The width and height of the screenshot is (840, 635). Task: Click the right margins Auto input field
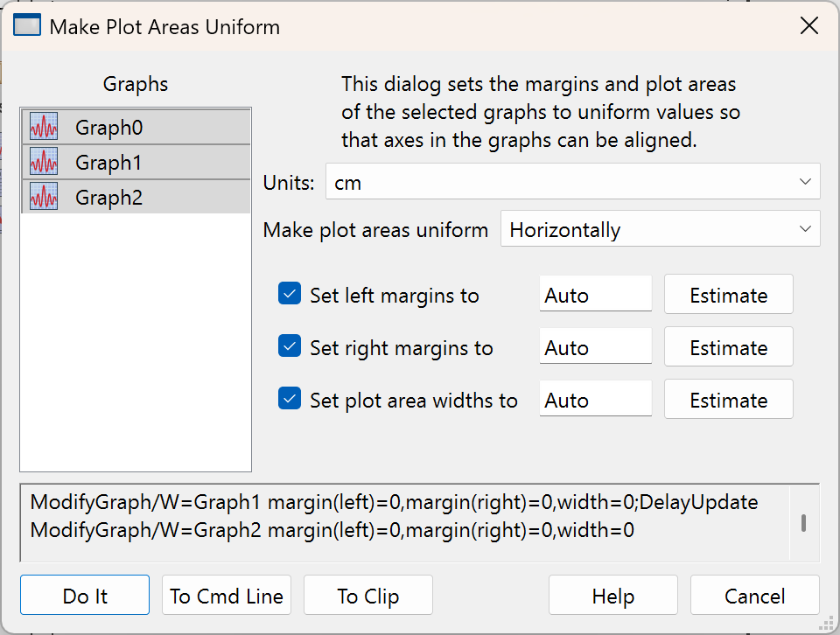pyautogui.click(x=595, y=347)
